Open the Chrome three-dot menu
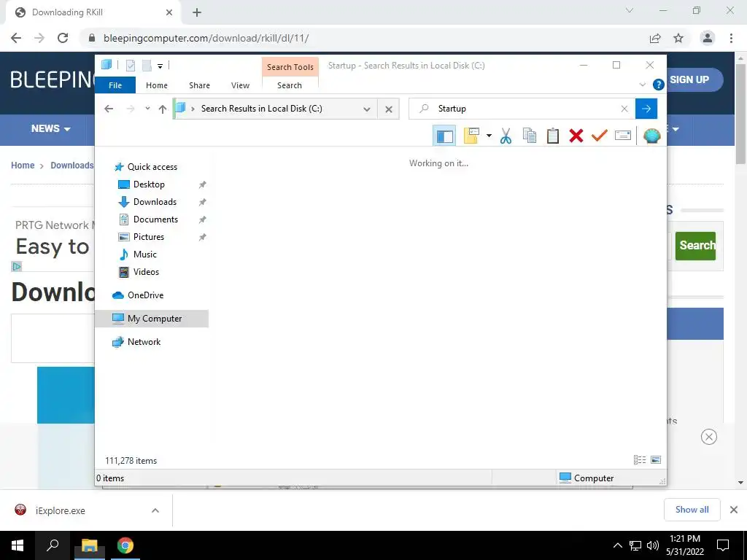Screen dimensions: 747x560 tap(731, 38)
